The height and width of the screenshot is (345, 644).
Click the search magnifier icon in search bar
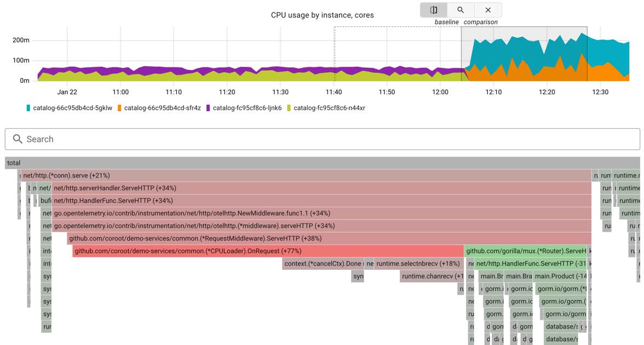18,139
